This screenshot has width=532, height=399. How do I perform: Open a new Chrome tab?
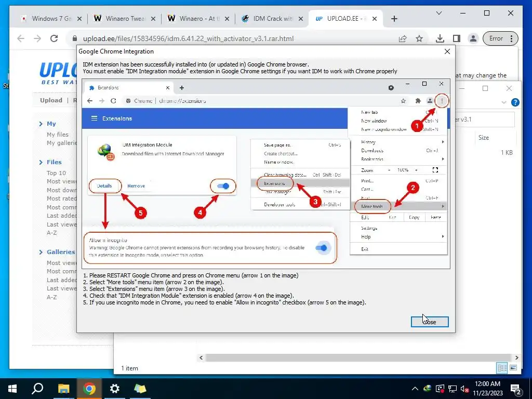(x=394, y=19)
